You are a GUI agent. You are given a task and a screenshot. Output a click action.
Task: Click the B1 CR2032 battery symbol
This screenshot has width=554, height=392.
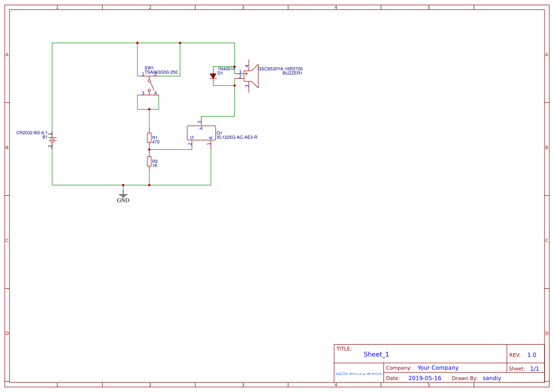tap(52, 139)
